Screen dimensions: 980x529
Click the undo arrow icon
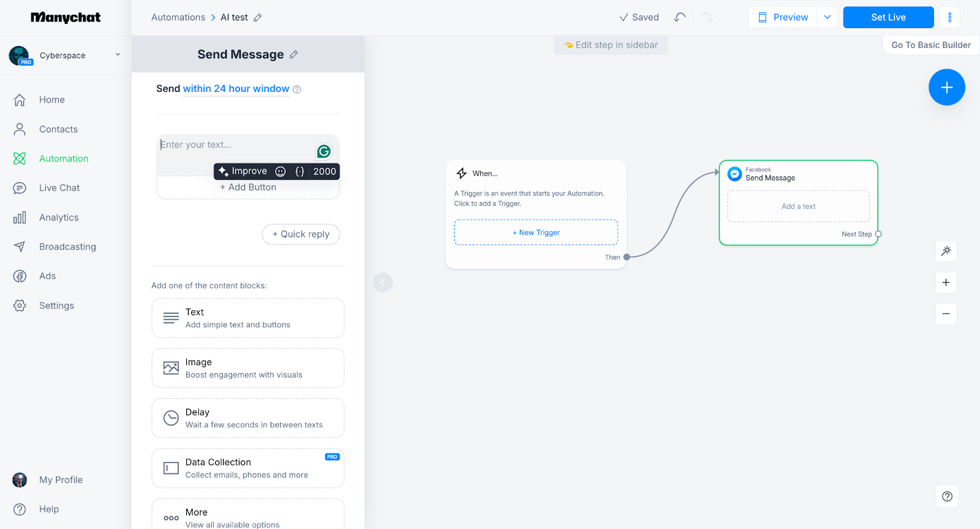[679, 17]
